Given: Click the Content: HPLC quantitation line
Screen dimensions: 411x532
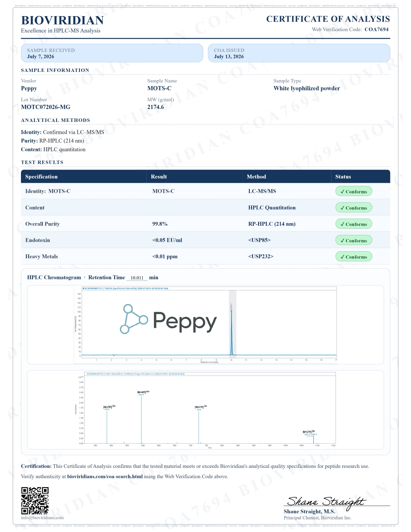Looking at the screenshot, I should click(53, 149).
